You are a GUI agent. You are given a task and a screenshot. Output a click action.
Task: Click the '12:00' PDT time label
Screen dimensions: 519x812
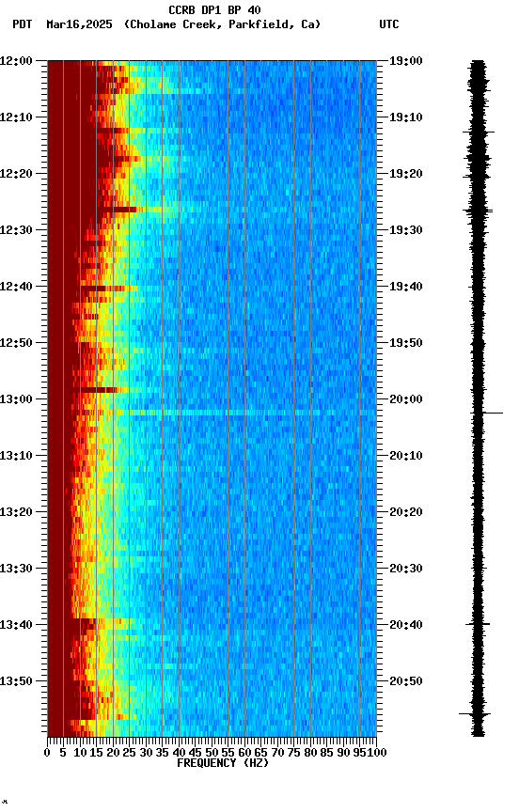click(x=16, y=61)
